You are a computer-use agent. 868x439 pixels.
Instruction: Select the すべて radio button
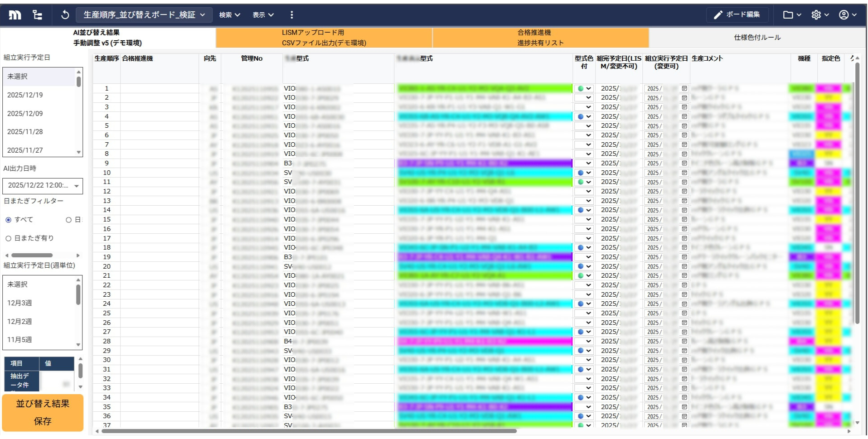click(7, 220)
